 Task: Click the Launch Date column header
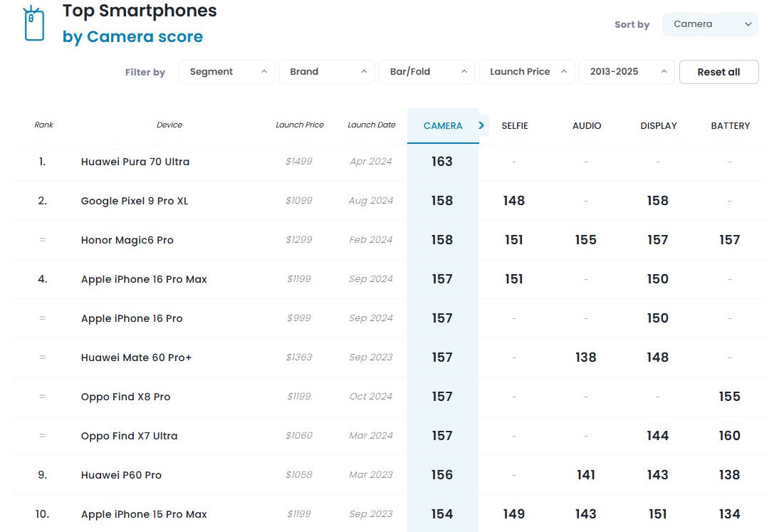(372, 125)
